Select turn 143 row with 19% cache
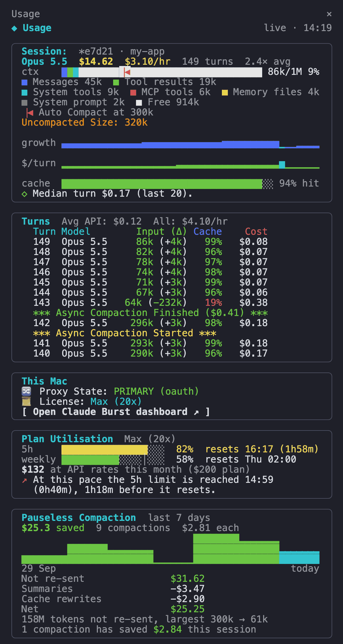This screenshot has height=644, width=343. tap(151, 303)
